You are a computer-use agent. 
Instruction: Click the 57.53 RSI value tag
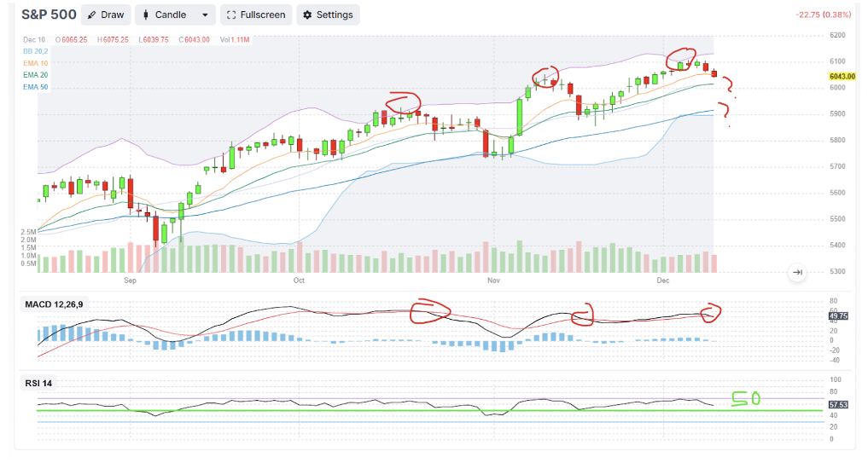pyautogui.click(x=838, y=405)
